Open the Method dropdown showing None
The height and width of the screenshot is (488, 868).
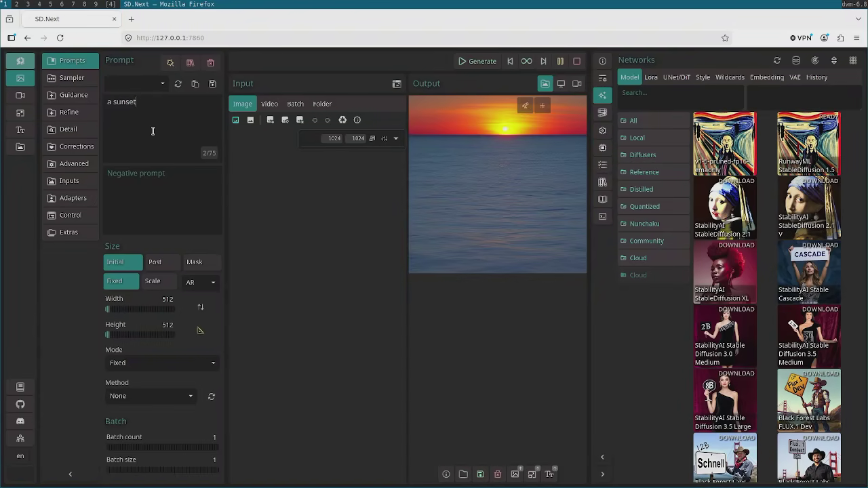(151, 396)
